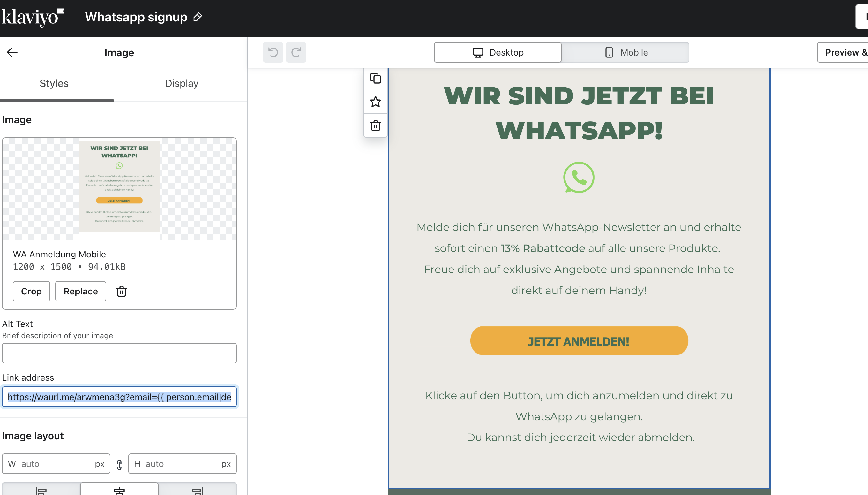Open Preview & test button

843,52
